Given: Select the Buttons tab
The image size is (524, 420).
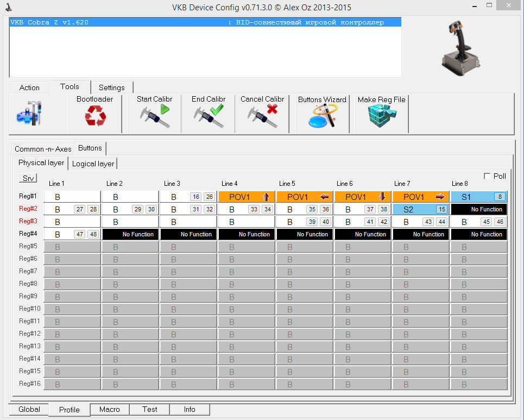Looking at the screenshot, I should [x=90, y=148].
